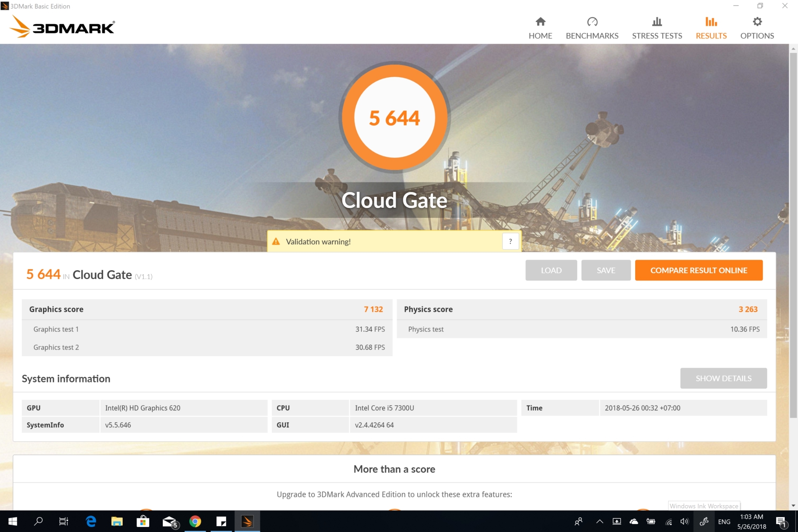Click the Physics test row
Image resolution: width=798 pixels, height=532 pixels.
582,329
